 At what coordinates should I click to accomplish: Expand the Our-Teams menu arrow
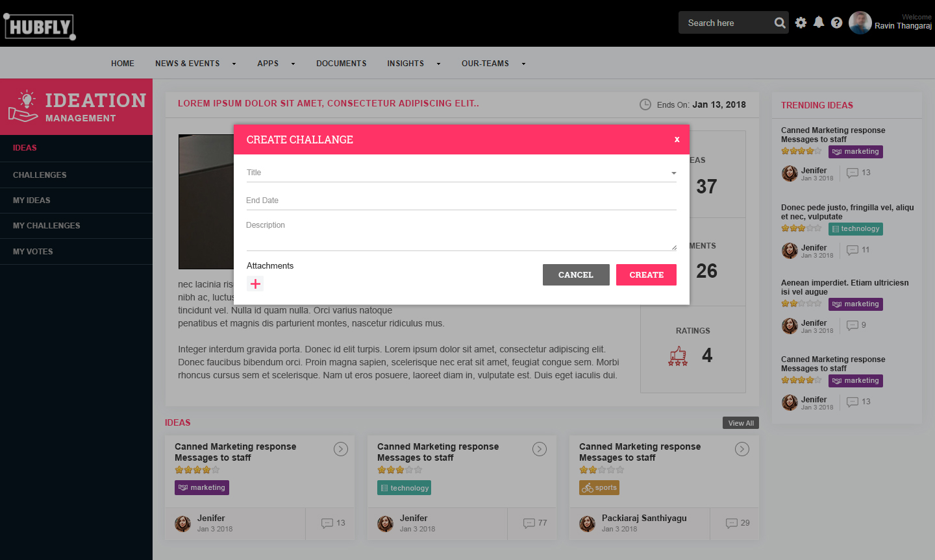pos(523,64)
